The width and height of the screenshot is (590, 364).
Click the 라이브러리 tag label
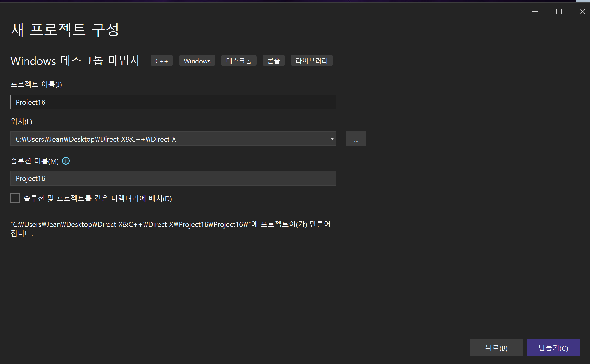click(x=312, y=61)
